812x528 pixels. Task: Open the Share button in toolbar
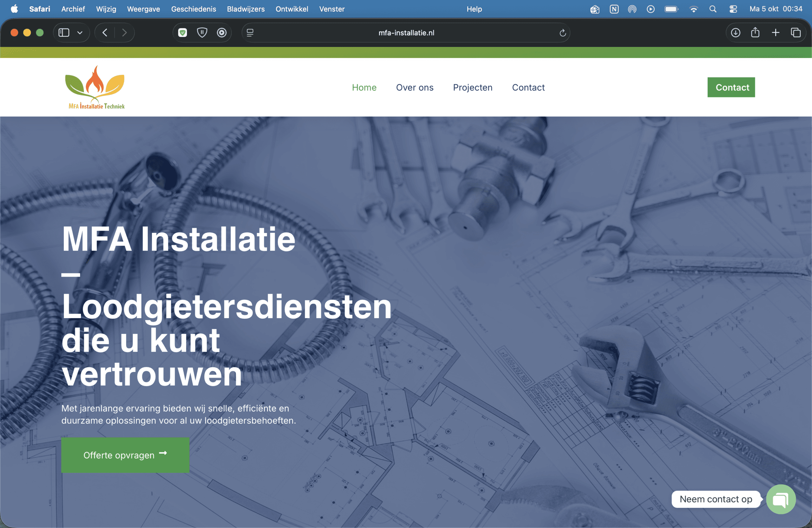click(755, 32)
